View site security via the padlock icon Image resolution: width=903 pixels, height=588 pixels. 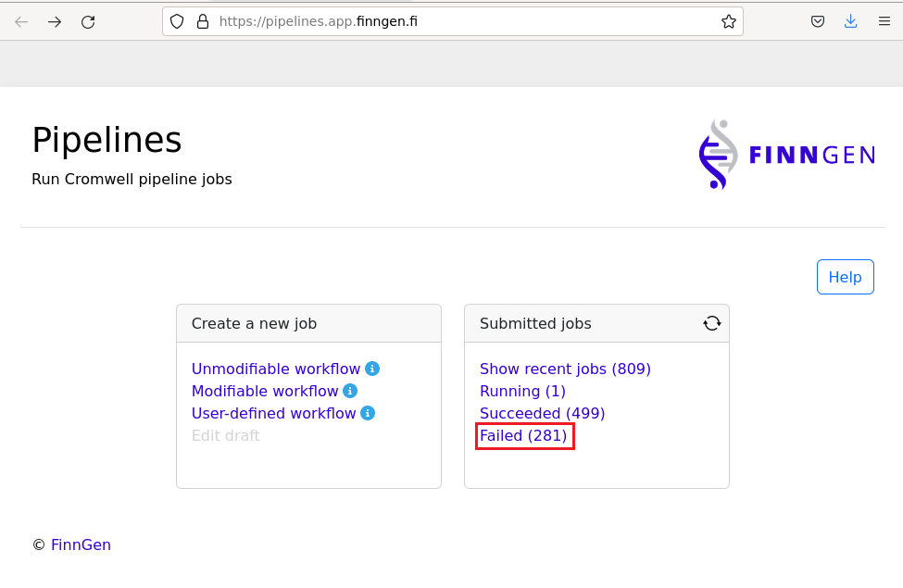pyautogui.click(x=203, y=21)
